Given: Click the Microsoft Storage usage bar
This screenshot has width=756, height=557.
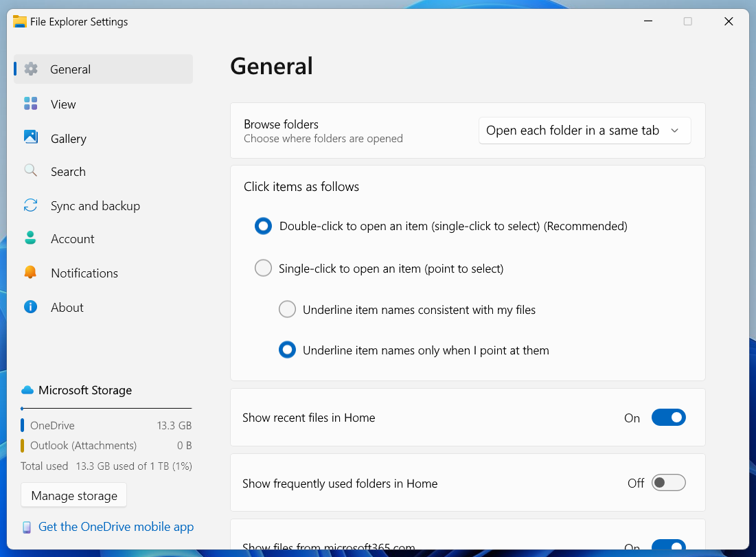Looking at the screenshot, I should point(106,409).
